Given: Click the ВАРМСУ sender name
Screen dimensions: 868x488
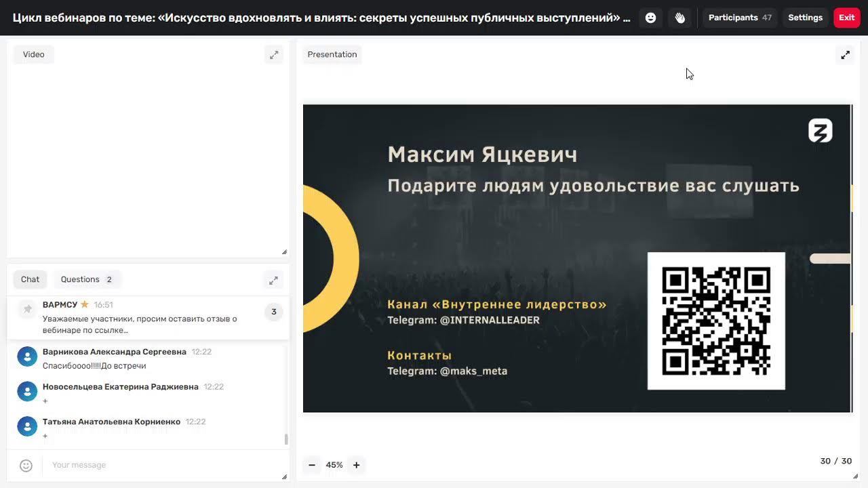Looking at the screenshot, I should [60, 305].
